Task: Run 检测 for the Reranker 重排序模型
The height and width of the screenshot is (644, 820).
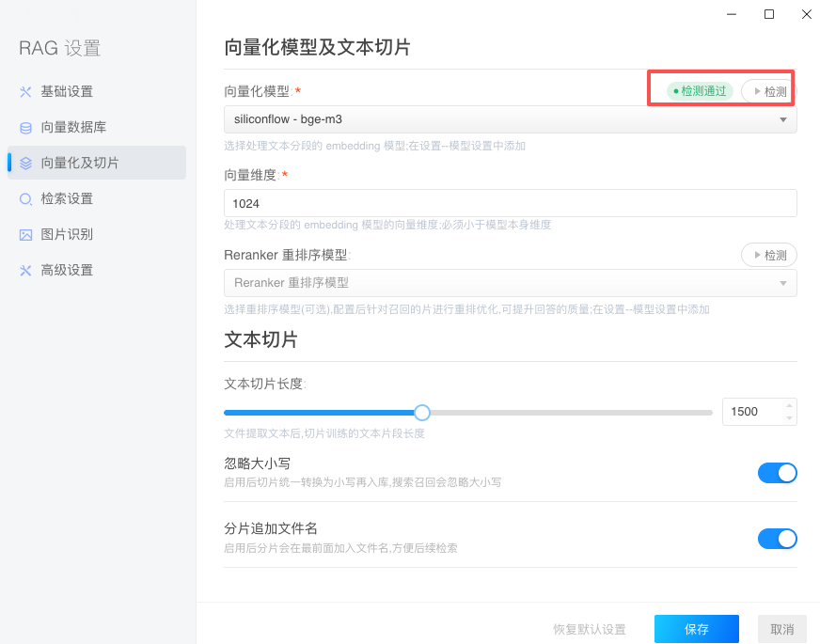Action: tap(768, 255)
